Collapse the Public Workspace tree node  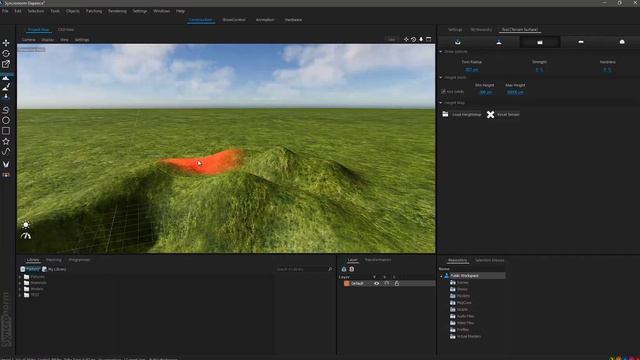click(441, 276)
